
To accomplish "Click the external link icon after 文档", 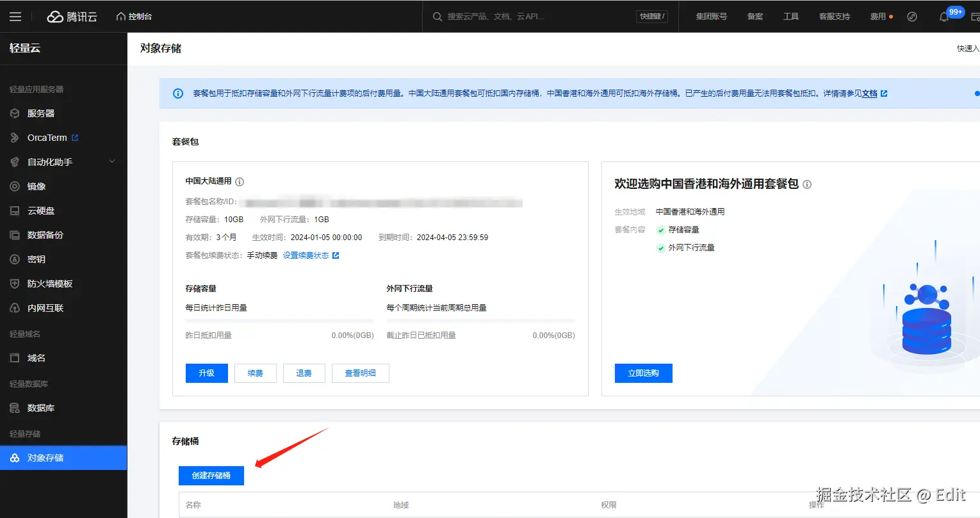I will point(884,93).
